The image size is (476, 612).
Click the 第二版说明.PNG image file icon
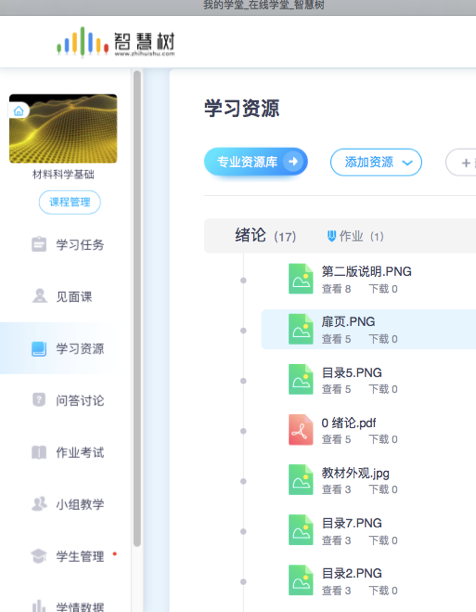pyautogui.click(x=301, y=279)
